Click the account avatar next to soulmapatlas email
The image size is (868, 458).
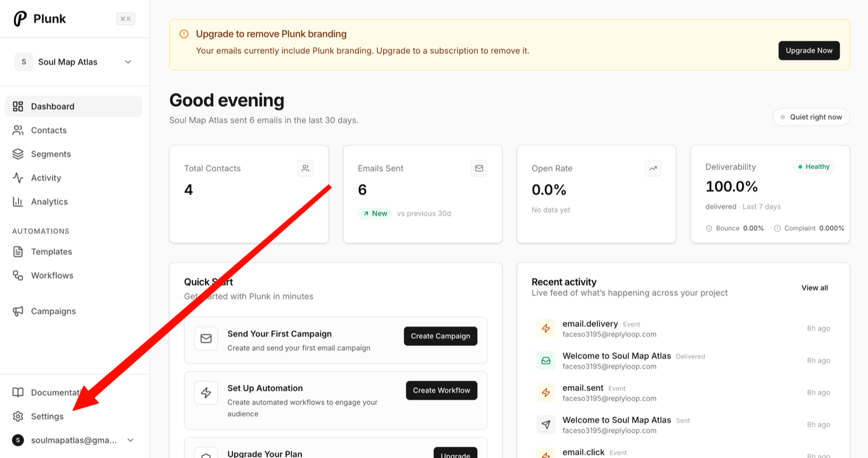point(18,440)
